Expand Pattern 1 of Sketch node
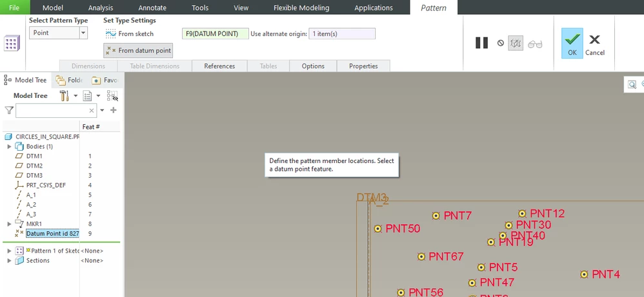644x297 pixels. (10, 251)
